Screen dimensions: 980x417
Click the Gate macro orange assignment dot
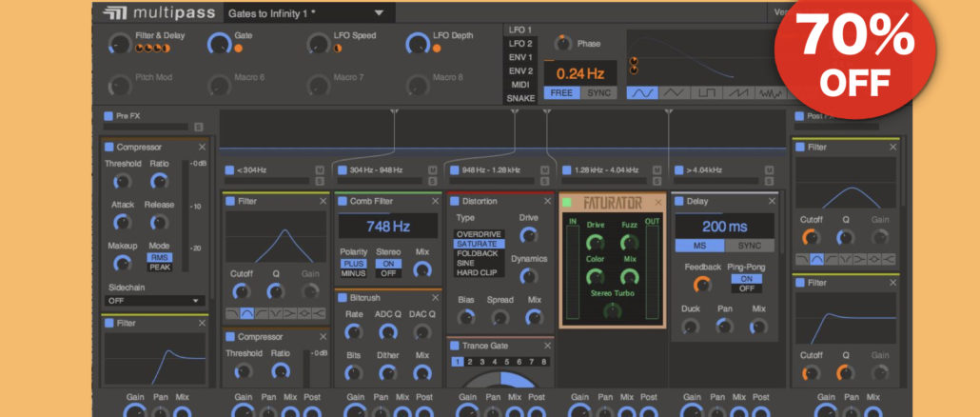tap(239, 49)
